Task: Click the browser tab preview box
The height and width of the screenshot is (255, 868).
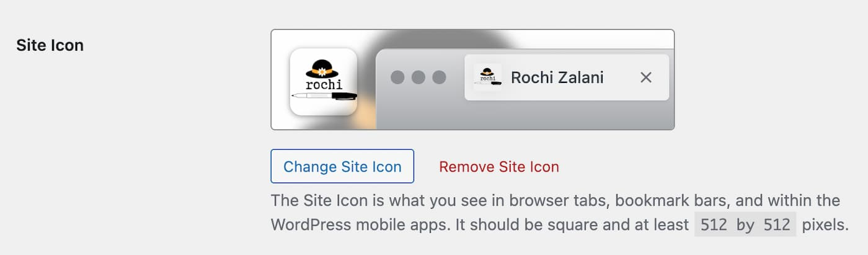Action: tap(567, 77)
